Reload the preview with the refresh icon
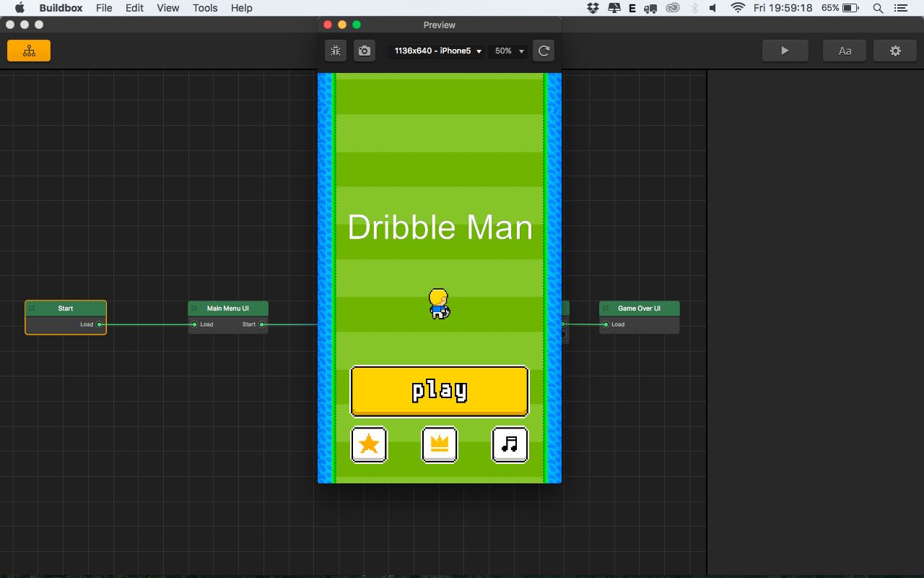 coord(544,51)
